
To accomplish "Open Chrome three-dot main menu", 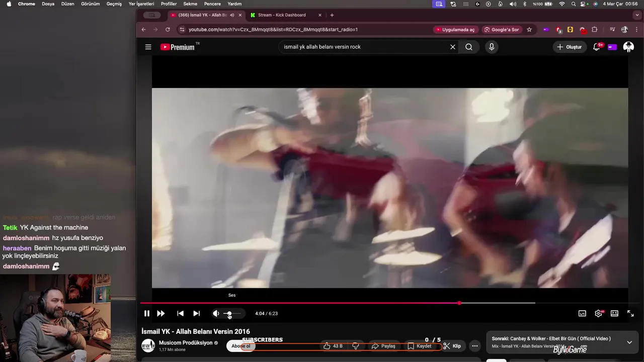I will point(636,30).
